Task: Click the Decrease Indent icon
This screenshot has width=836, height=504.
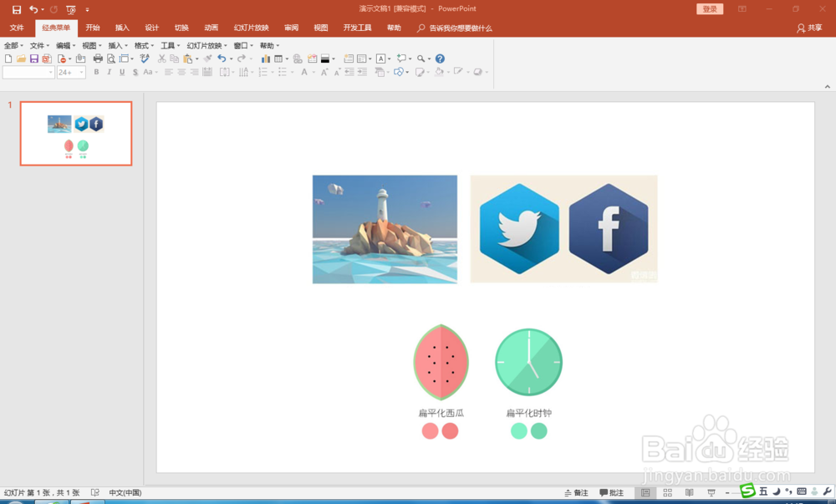Action: tap(349, 72)
